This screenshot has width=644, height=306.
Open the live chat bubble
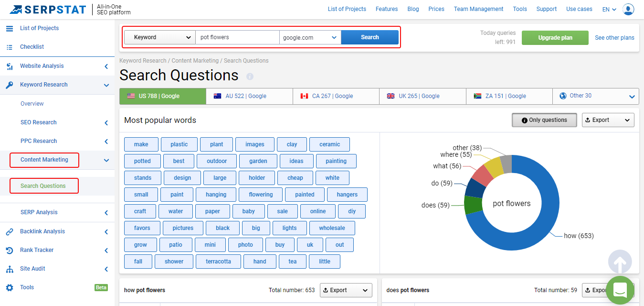click(620, 290)
